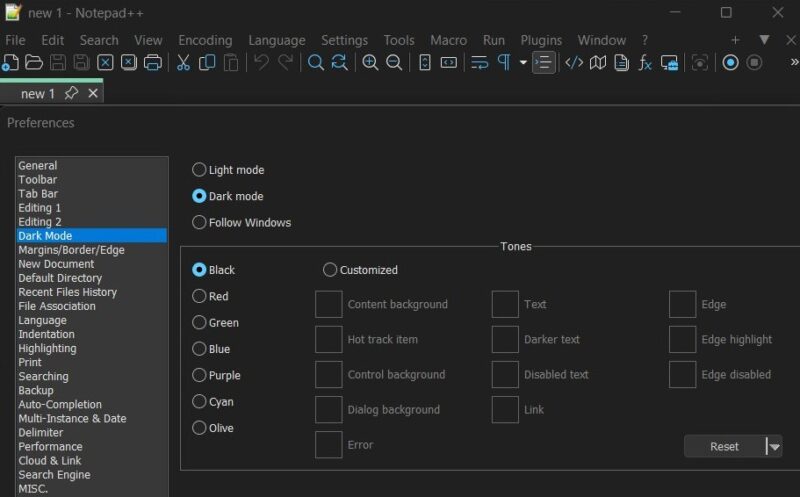Click the Zoom In icon
The image size is (800, 497).
tap(370, 63)
